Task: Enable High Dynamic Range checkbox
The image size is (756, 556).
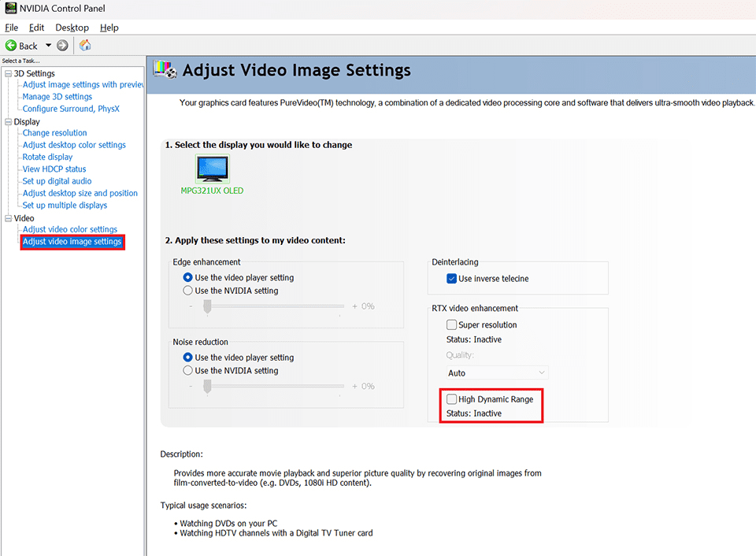Action: [x=451, y=398]
